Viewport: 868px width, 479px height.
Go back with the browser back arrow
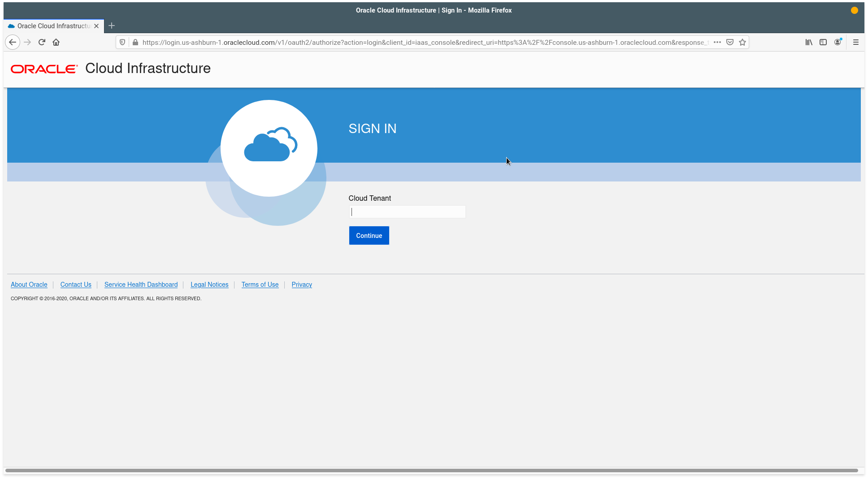click(13, 42)
